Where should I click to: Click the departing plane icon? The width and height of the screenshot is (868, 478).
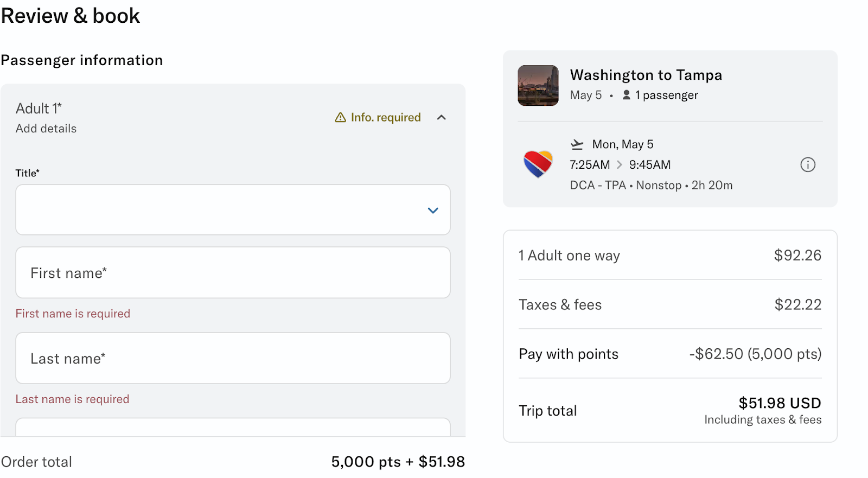[577, 144]
